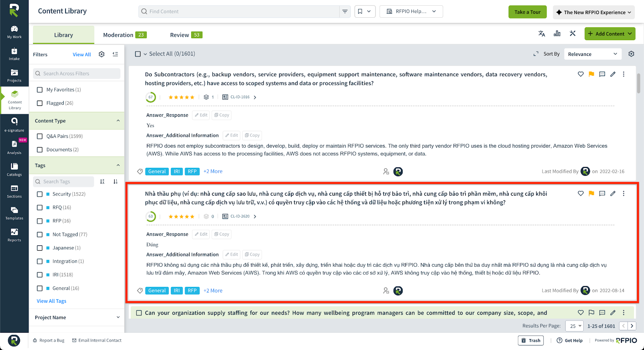This screenshot has height=350, width=644.
Task: Edit the Vietnamese Nhà thầu phụ question
Action: (x=613, y=194)
